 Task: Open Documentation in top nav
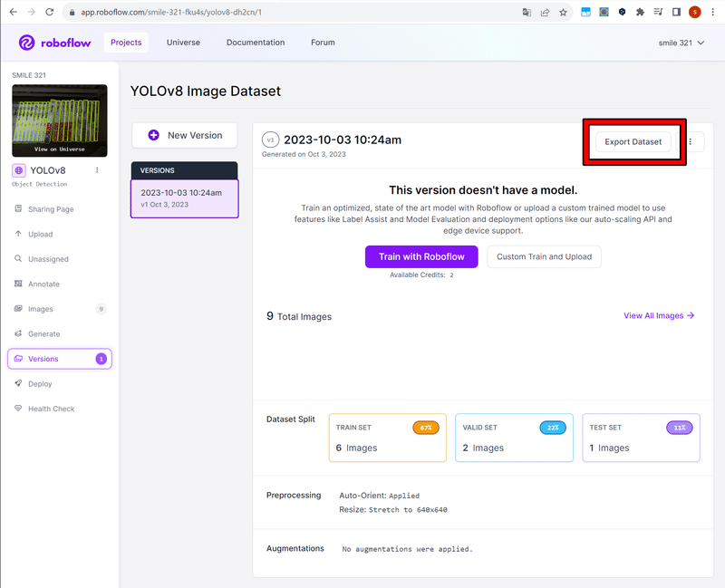point(256,43)
